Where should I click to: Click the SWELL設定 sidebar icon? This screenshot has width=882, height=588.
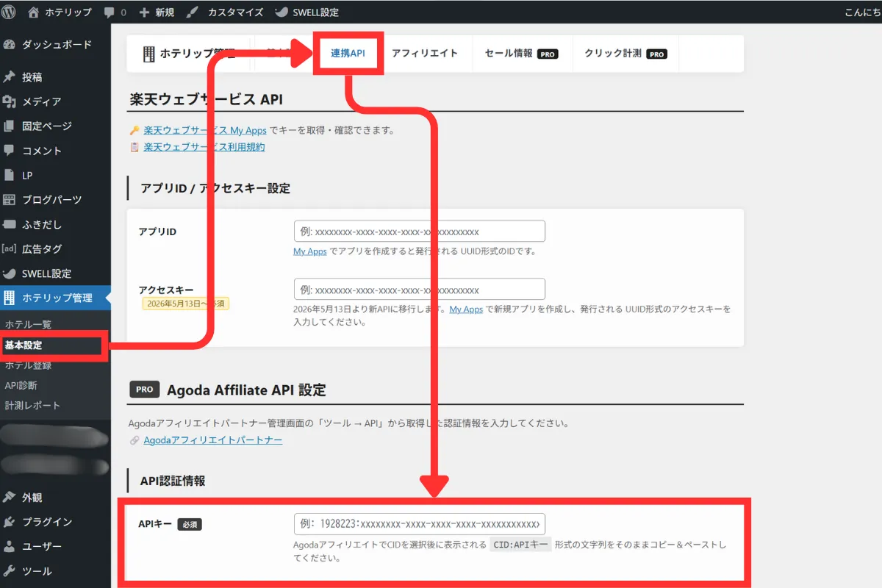tap(10, 273)
